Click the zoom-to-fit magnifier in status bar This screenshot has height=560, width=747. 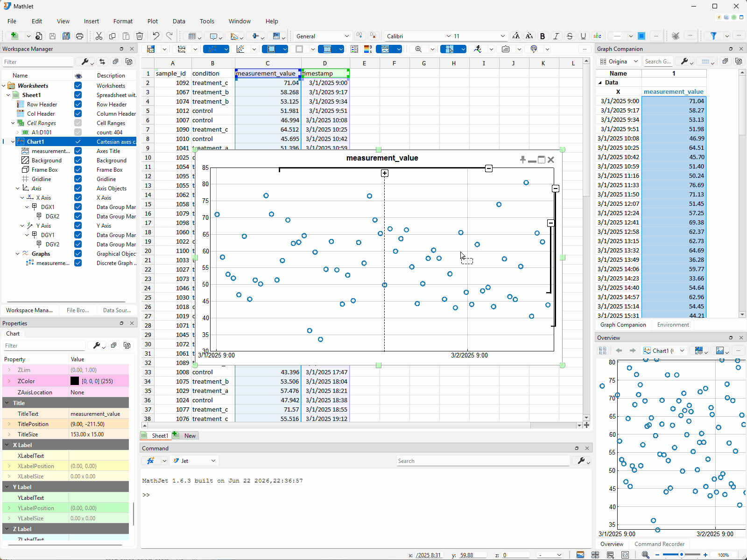click(645, 555)
